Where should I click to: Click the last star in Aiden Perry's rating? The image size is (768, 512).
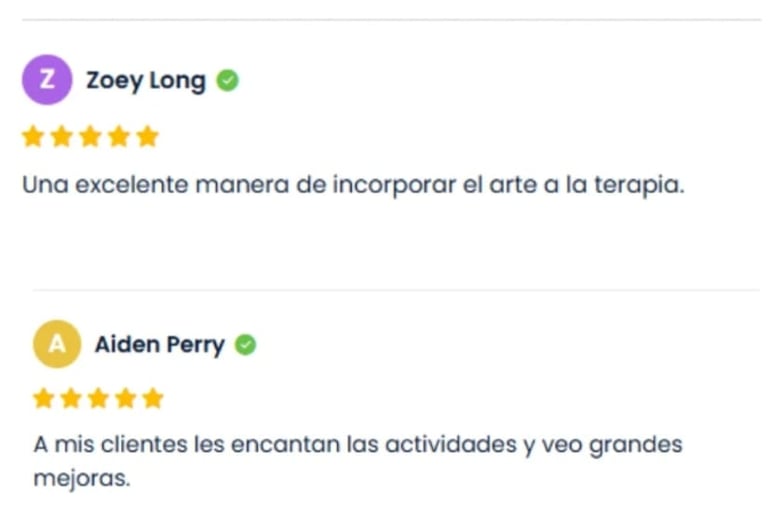point(152,399)
